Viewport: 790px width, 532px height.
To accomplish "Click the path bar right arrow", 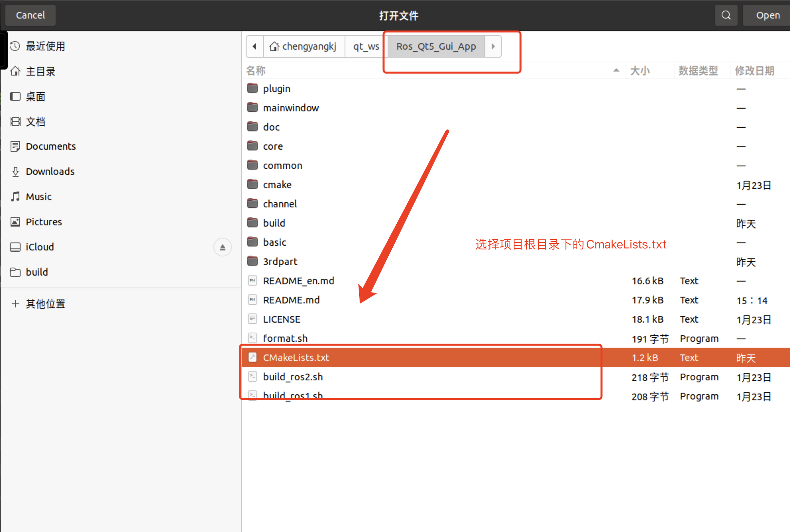I will tap(493, 46).
